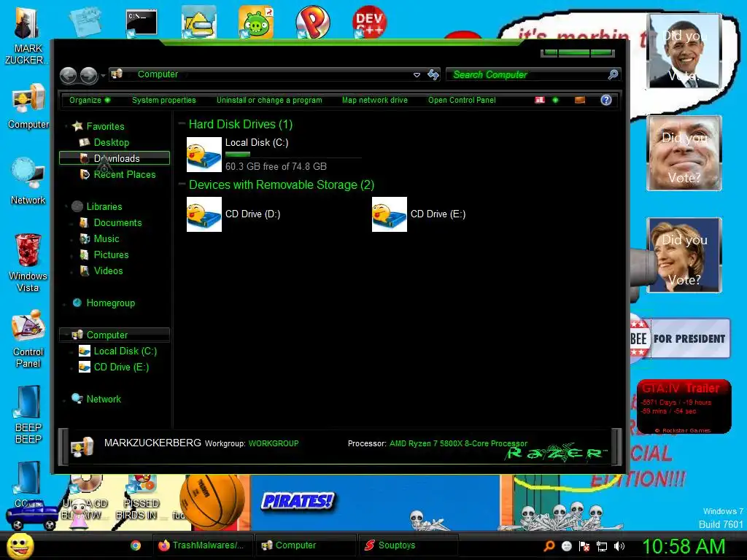Click the Hillary Did you Vote gadget
747x560 pixels.
point(684,255)
